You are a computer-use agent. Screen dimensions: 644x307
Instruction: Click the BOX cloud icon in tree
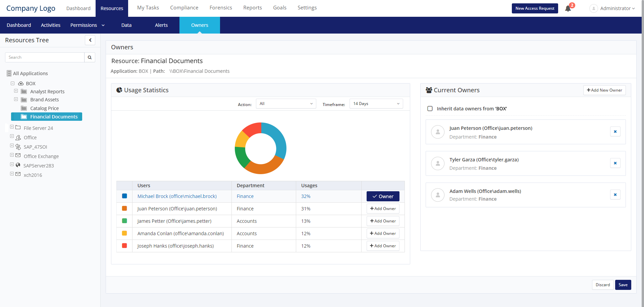tap(21, 84)
